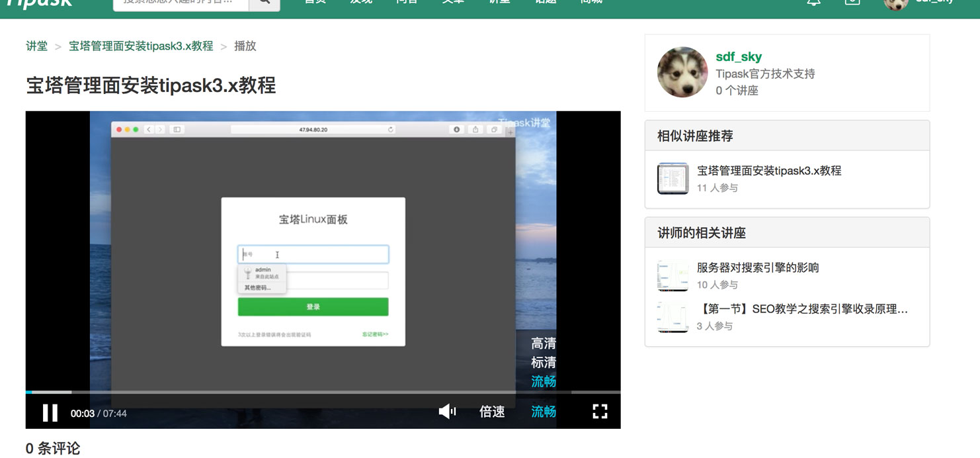Click the 0 条评论 comments heading
The width and height of the screenshot is (980, 458).
pos(53,448)
